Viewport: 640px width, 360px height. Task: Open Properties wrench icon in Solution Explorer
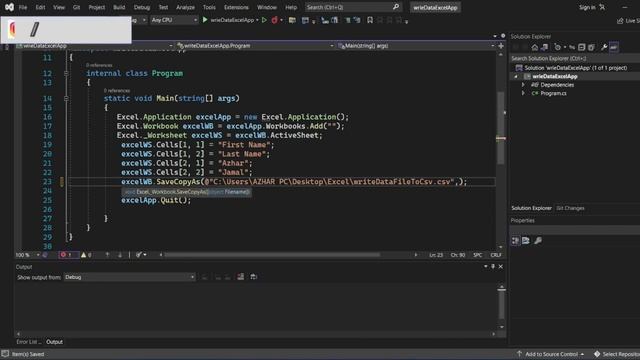point(604,47)
